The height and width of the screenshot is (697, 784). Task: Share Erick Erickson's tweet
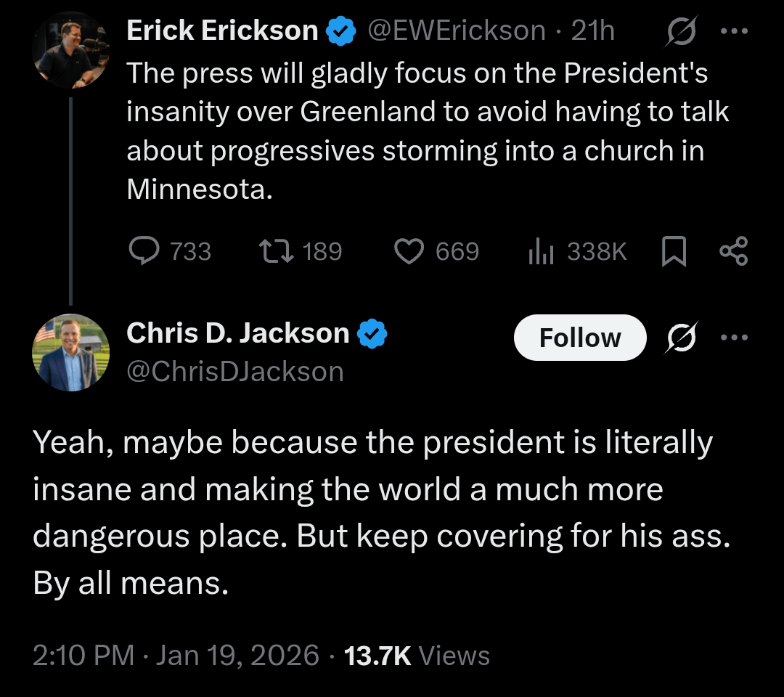733,251
